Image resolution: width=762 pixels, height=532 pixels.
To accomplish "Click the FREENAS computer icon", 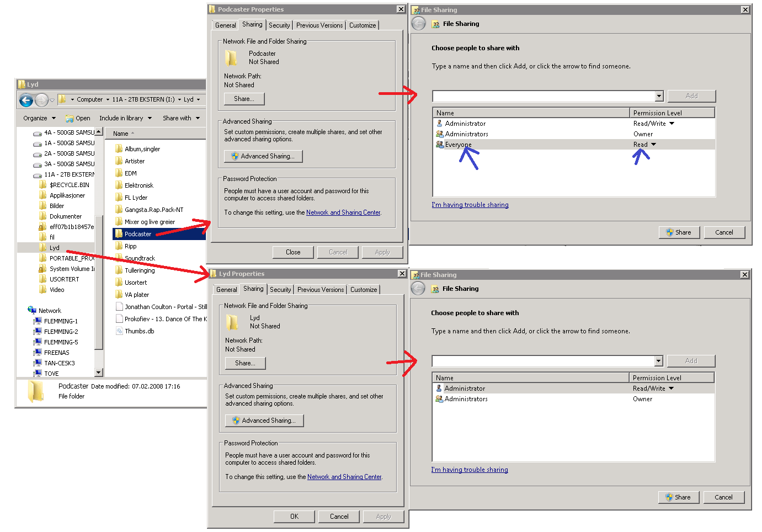I will 38,353.
